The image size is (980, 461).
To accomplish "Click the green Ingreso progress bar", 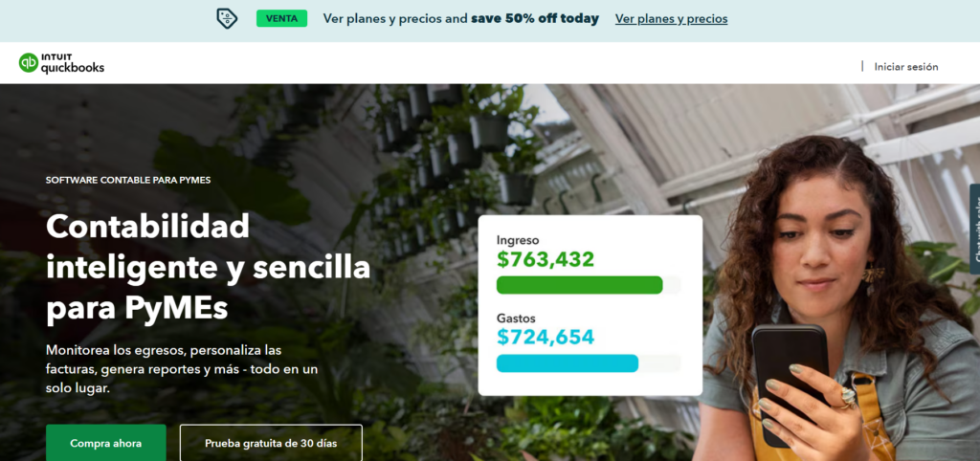I will (579, 285).
